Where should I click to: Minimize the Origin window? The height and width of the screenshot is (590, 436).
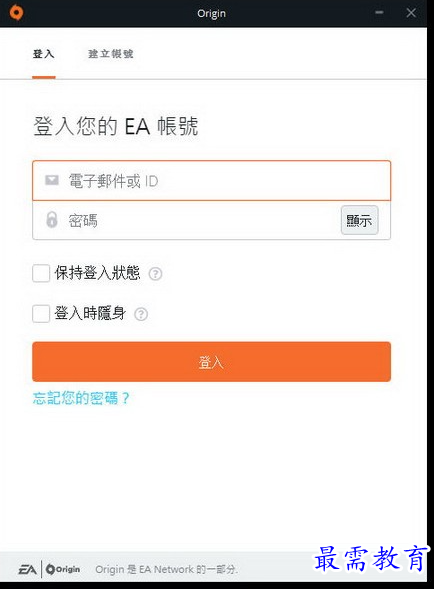pos(379,13)
